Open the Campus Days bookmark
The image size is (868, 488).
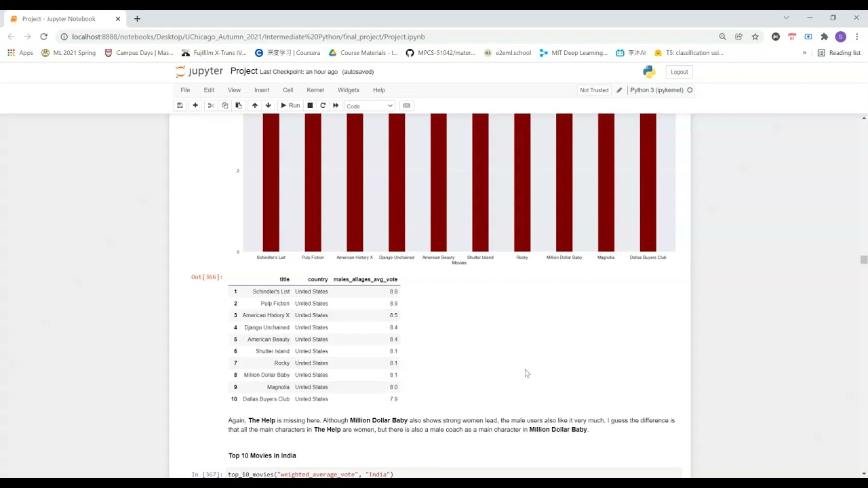pyautogui.click(x=139, y=53)
